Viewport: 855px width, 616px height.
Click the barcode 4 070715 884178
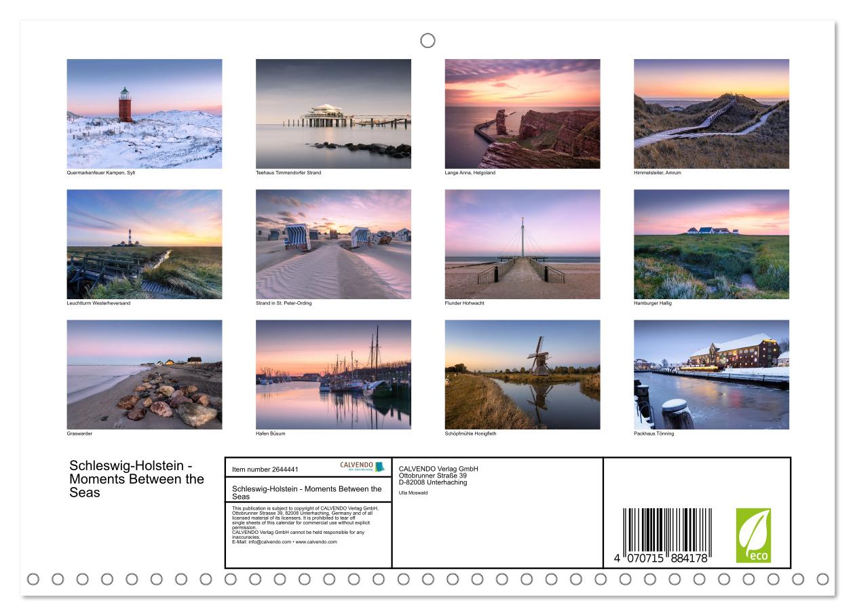(667, 536)
